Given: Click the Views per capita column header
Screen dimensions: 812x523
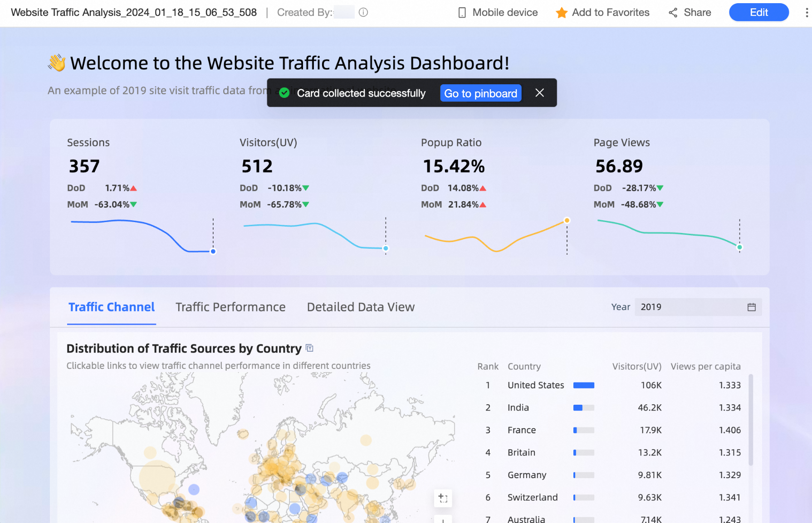Looking at the screenshot, I should [x=706, y=367].
